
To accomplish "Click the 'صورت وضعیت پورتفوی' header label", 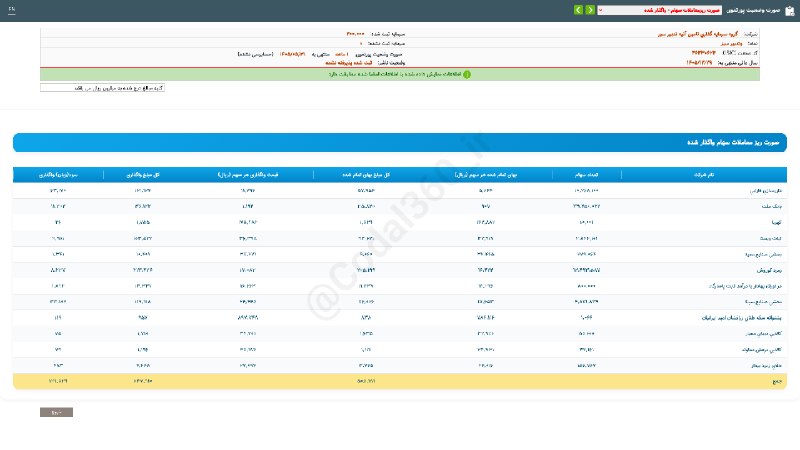I will point(753,10).
